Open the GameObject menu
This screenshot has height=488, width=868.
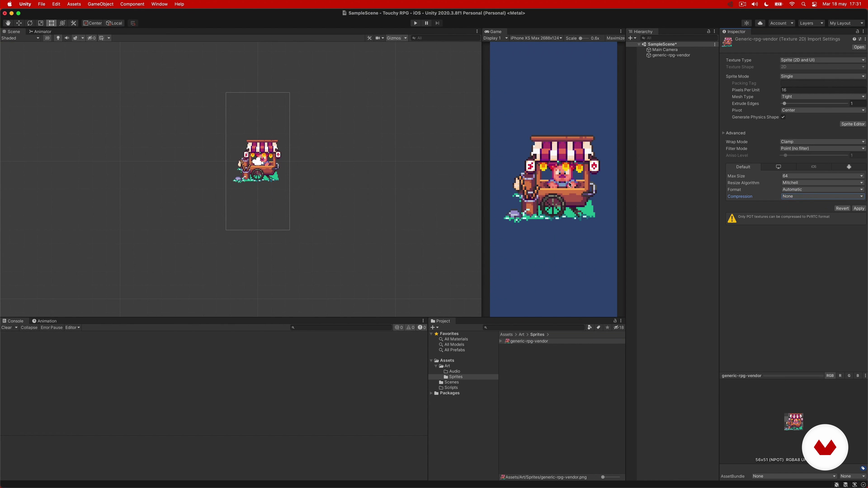(x=100, y=4)
